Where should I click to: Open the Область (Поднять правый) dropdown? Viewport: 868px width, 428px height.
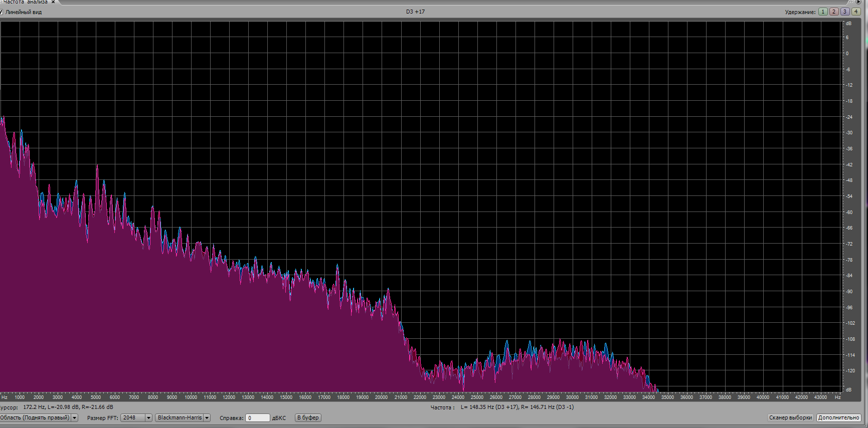pyautogui.click(x=75, y=418)
